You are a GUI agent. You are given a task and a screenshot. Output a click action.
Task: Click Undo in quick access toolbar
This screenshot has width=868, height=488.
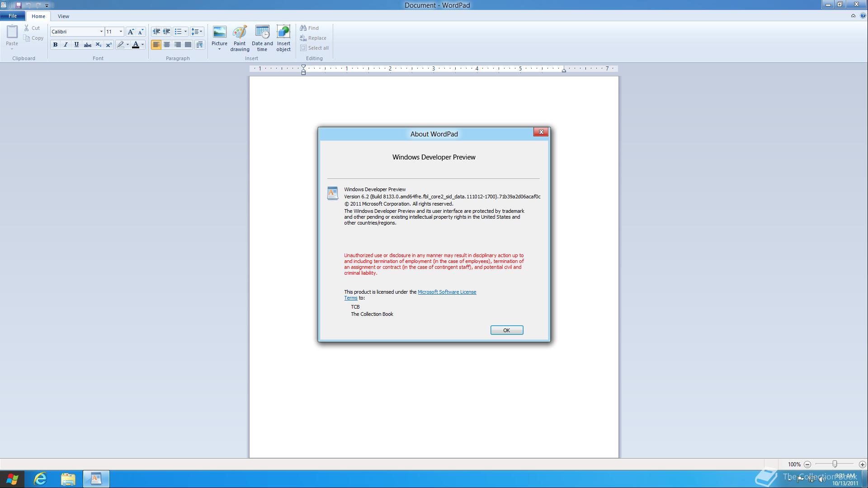(x=28, y=5)
